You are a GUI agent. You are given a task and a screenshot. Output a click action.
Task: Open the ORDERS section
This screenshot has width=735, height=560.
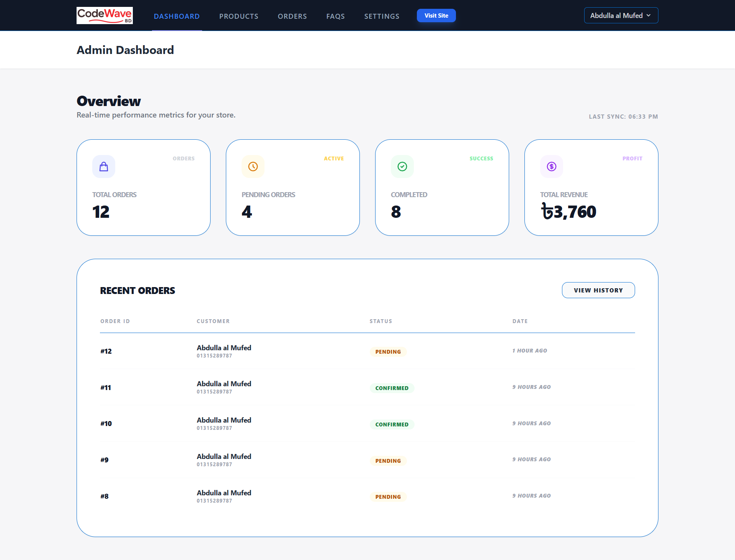point(292,16)
